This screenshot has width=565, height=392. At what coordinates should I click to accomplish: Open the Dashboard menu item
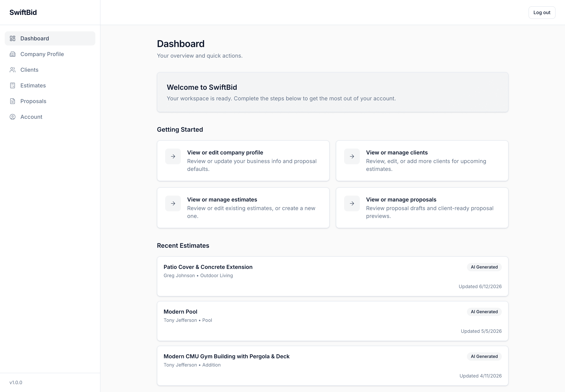(50, 38)
